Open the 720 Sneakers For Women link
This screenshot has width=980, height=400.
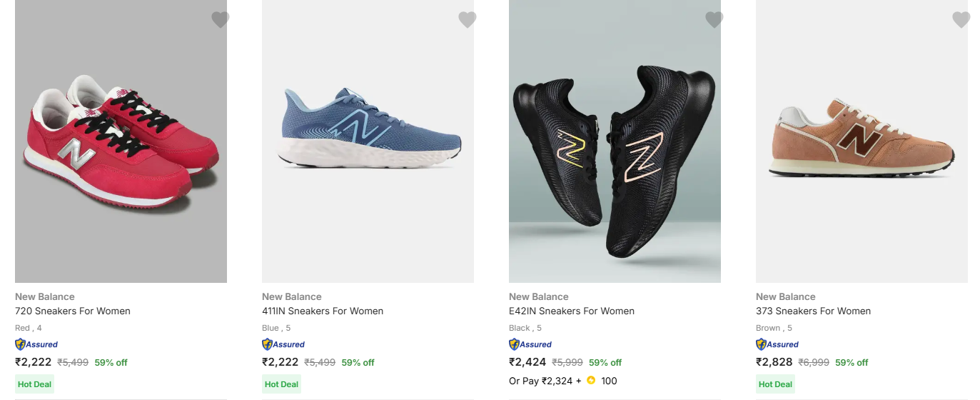pos(73,311)
